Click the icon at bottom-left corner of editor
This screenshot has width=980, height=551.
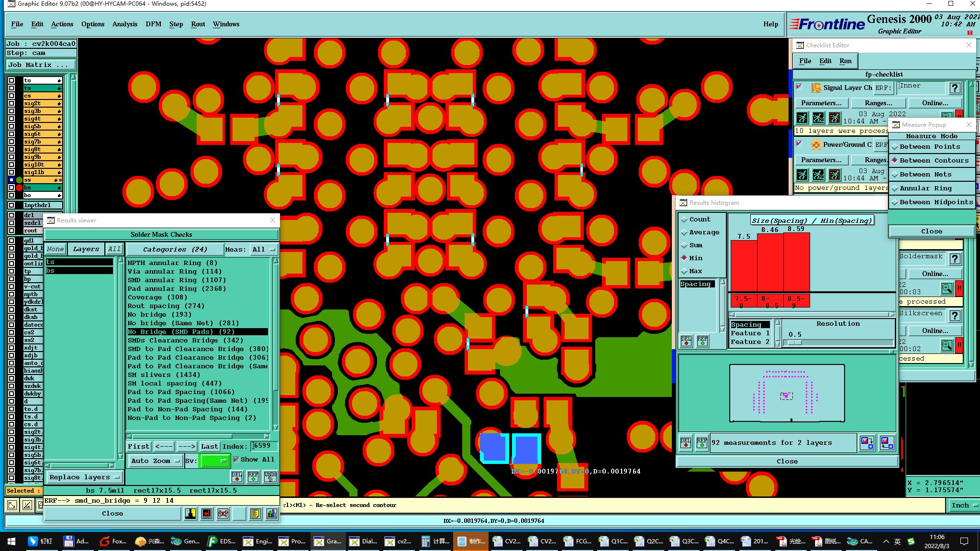pyautogui.click(x=12, y=505)
